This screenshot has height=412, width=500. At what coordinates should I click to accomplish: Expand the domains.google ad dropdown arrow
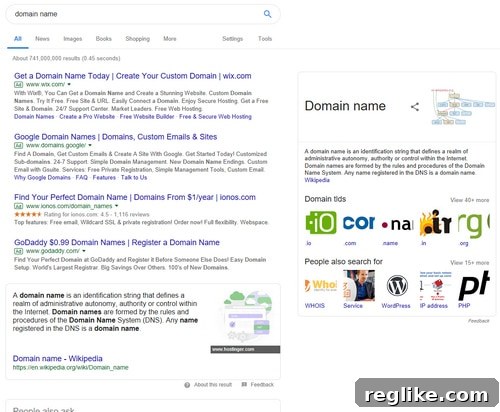point(90,145)
